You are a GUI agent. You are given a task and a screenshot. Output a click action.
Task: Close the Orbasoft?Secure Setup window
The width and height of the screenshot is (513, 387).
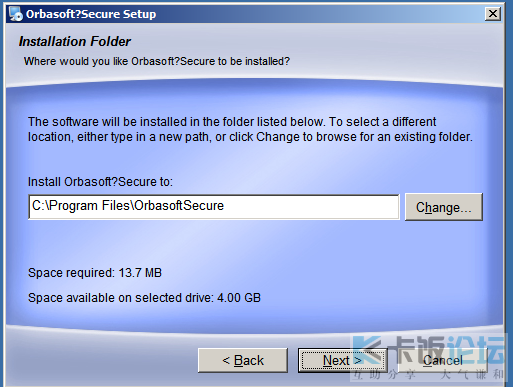coord(492,14)
